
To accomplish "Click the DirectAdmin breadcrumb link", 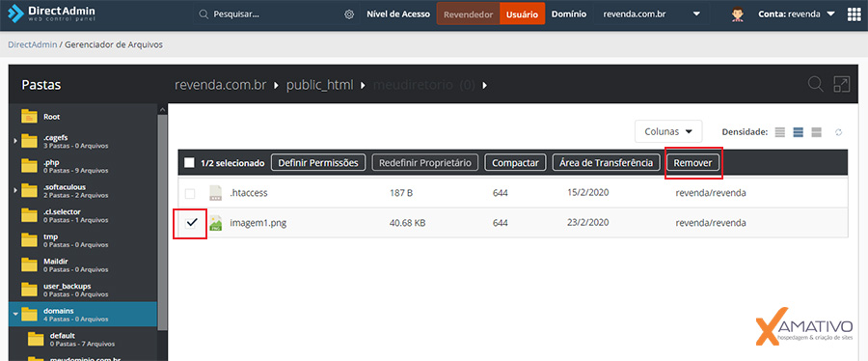I will (32, 44).
